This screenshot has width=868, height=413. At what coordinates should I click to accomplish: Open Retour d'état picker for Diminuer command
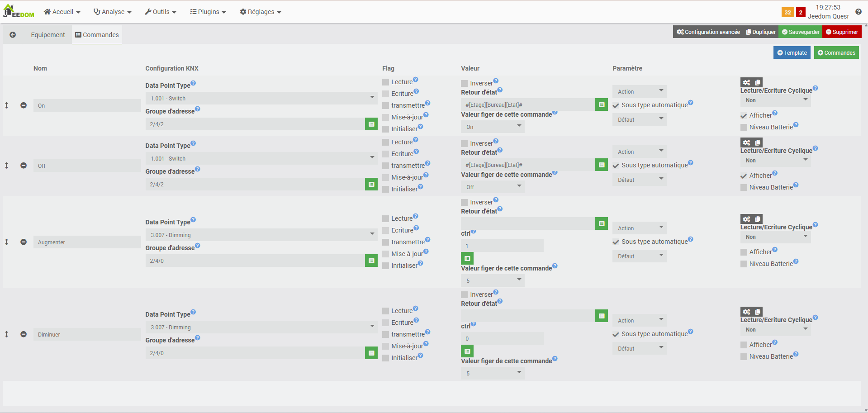[602, 316]
